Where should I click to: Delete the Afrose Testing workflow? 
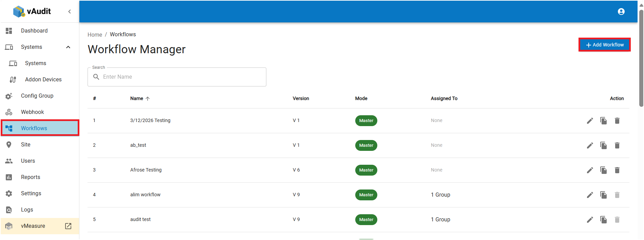click(617, 170)
